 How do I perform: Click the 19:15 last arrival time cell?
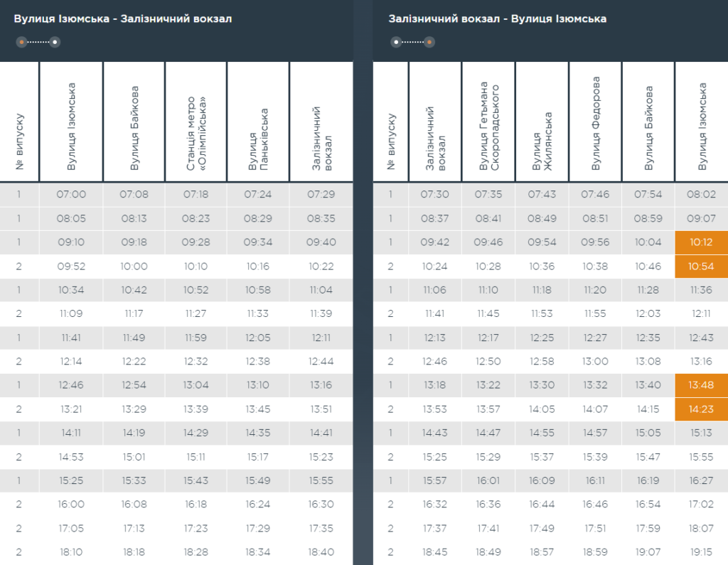tap(701, 552)
